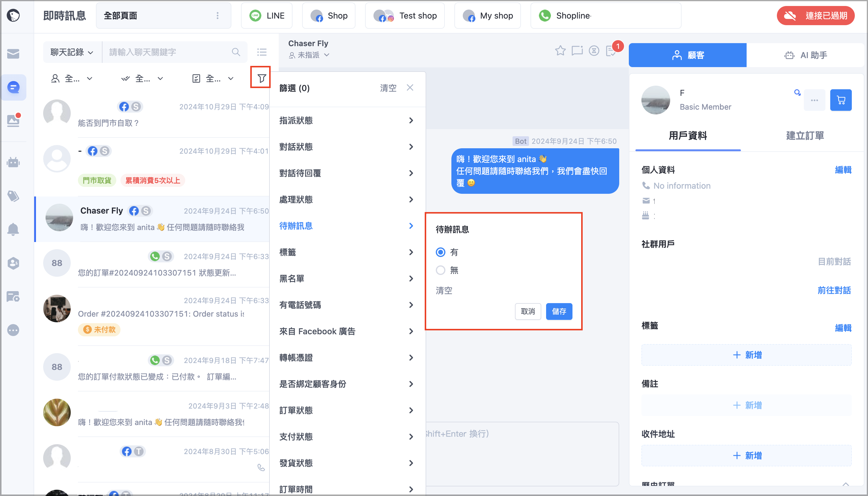This screenshot has height=496, width=868.
Task: Expand the 對話狀態 filter
Action: (x=347, y=147)
